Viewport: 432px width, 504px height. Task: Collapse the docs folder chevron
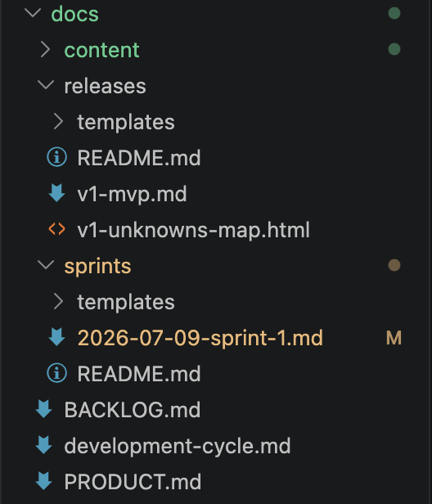[33, 13]
